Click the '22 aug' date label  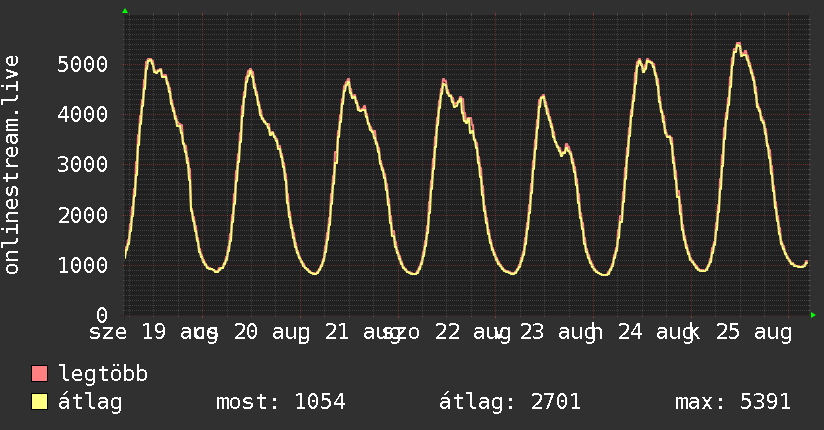(x=472, y=333)
